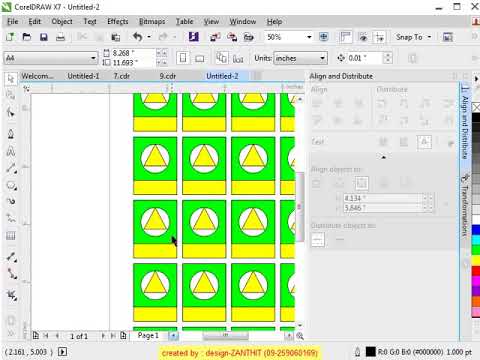Open the Options dialog icon

tap(448, 37)
